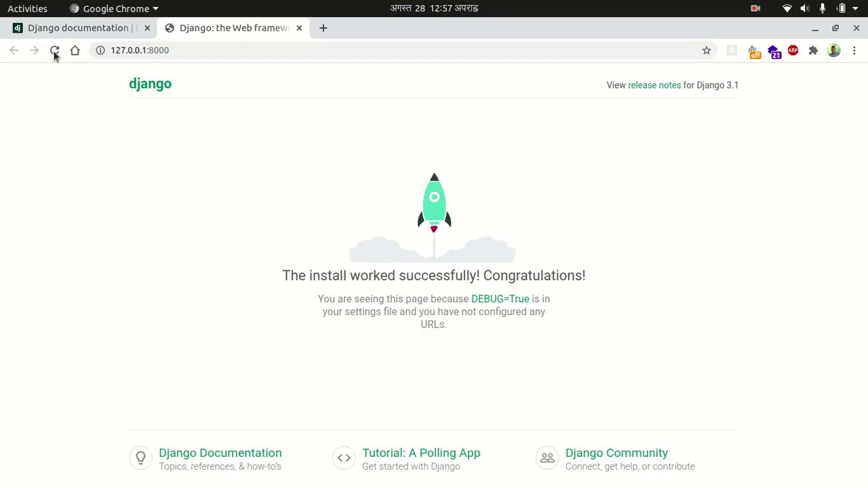This screenshot has height=488, width=868.
Task: Open the Django Documentation link
Action: 220,453
